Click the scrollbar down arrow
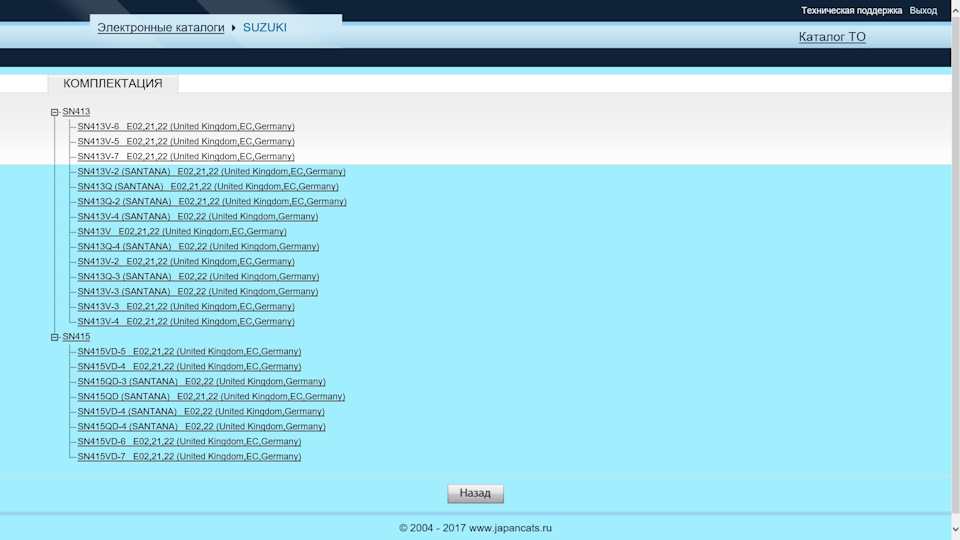 [956, 530]
